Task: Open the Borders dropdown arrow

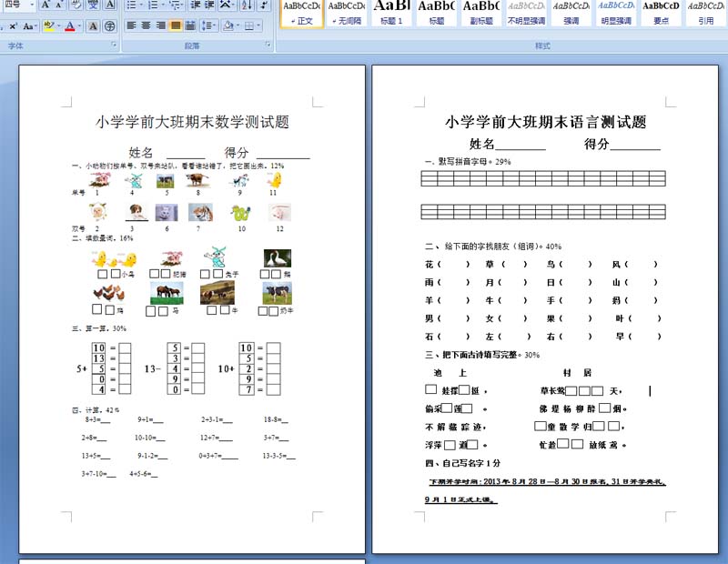Action: click(258, 25)
